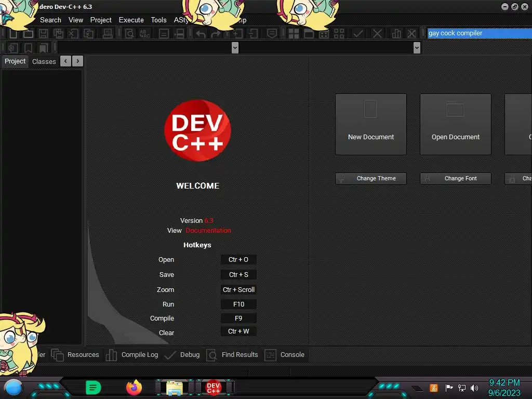Click the 'Ctr + O' hotkey label

click(x=238, y=260)
